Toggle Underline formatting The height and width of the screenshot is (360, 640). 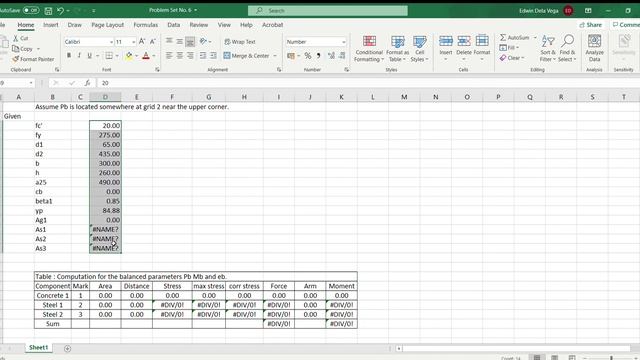[89, 56]
